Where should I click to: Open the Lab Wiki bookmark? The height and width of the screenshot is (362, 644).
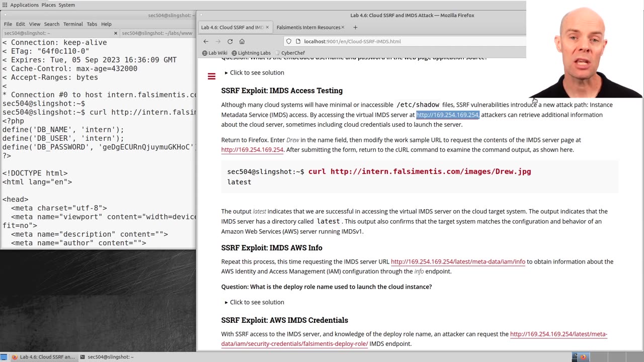click(215, 53)
